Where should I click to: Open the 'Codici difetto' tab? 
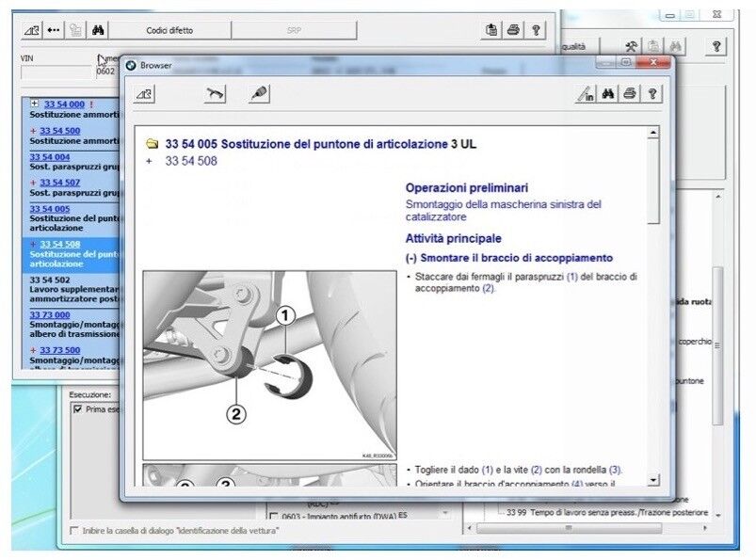[x=169, y=30]
